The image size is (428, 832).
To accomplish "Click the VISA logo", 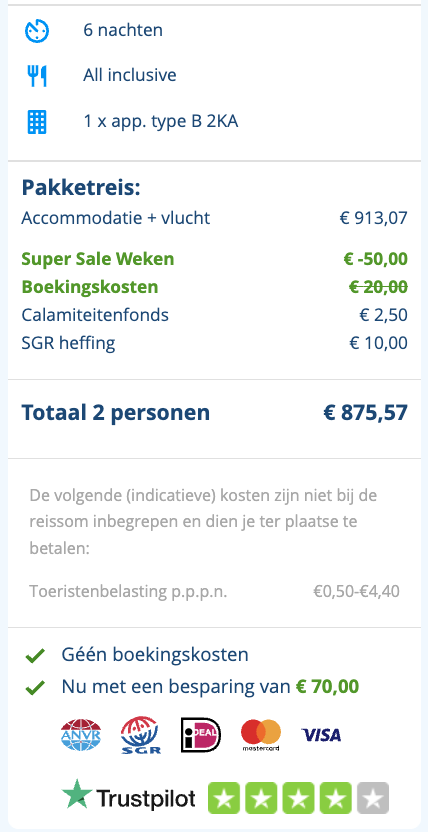I will point(321,735).
